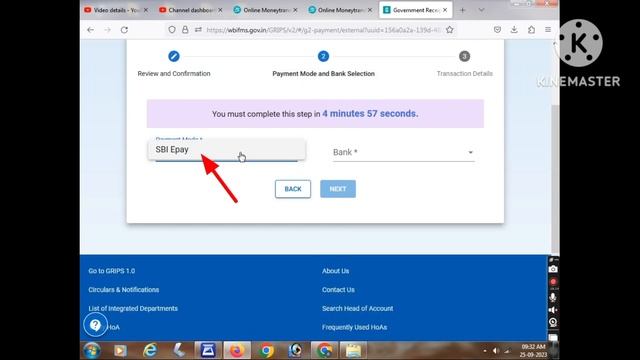Click the site permissions icon beside the padlock
The height and width of the screenshot is (360, 640).
(198, 30)
